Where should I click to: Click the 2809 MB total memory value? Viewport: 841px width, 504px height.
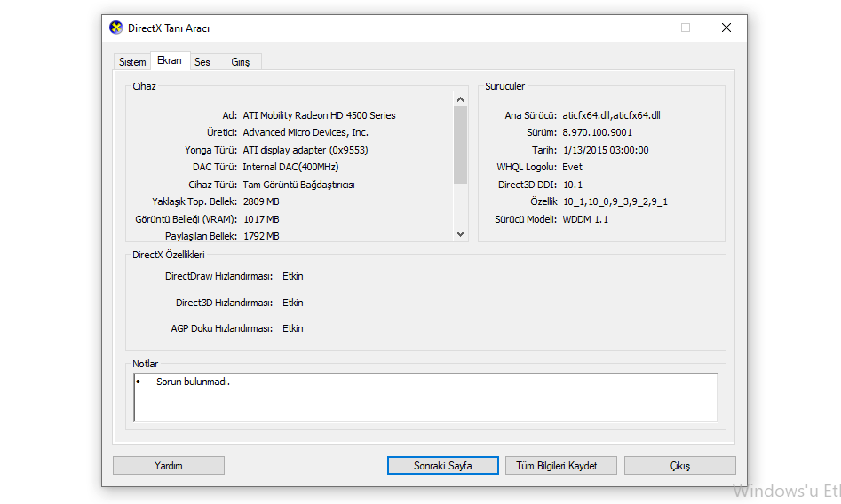[261, 201]
